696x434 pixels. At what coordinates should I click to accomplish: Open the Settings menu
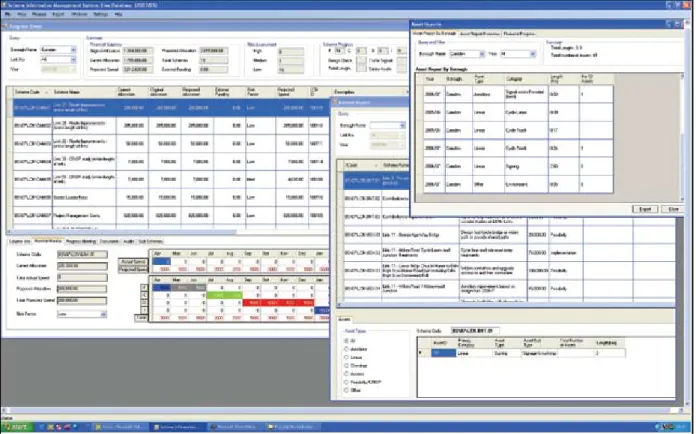100,14
